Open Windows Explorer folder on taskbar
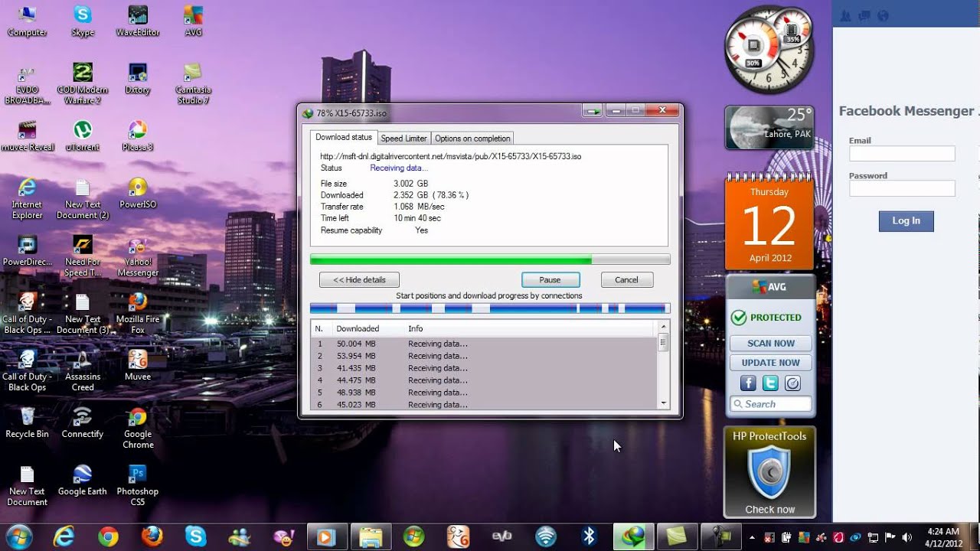The height and width of the screenshot is (551, 980). click(x=371, y=536)
